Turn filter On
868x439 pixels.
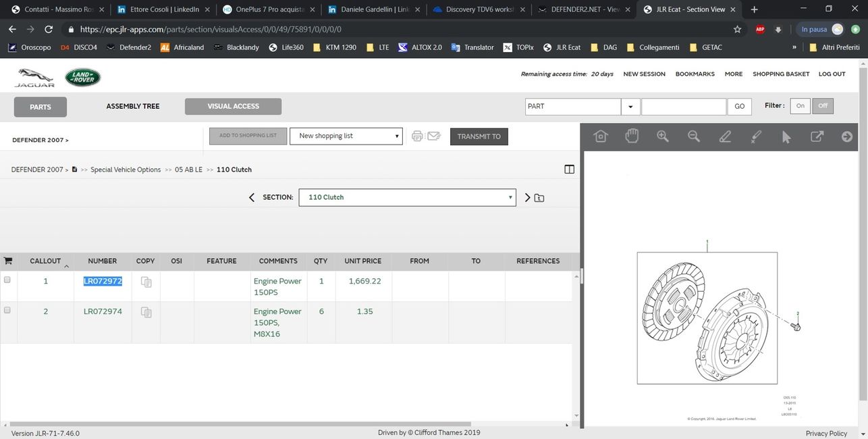click(801, 106)
